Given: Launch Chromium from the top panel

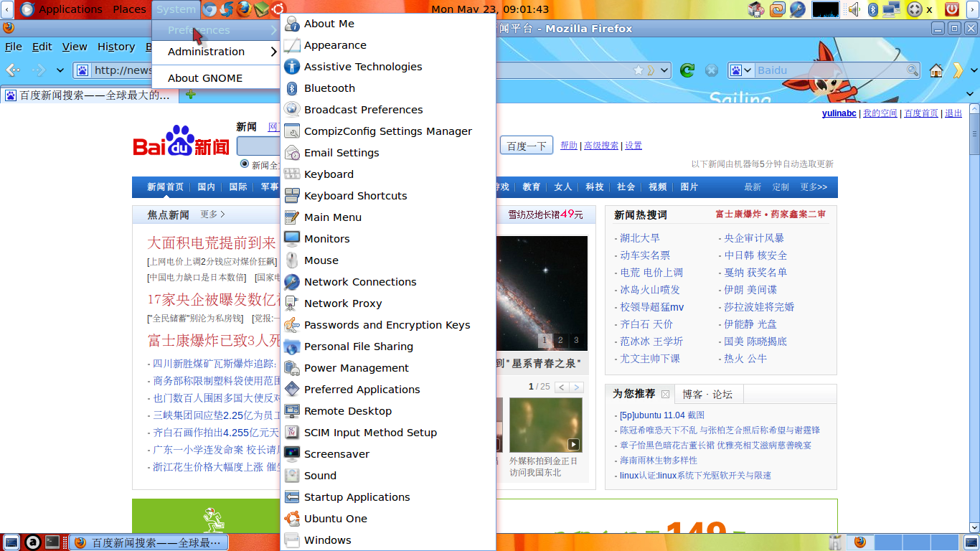Looking at the screenshot, I should click(x=210, y=9).
